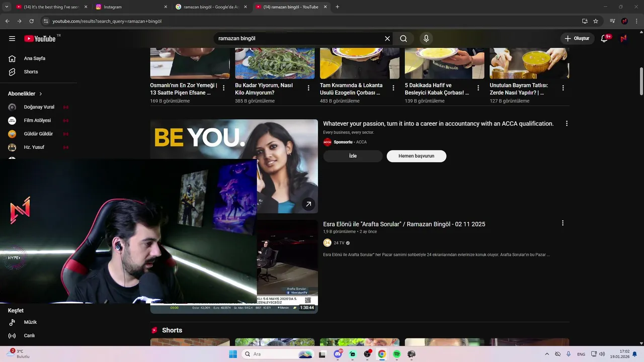Open options for the Kabak Çorbası video
The image size is (644, 362).
pos(478,88)
